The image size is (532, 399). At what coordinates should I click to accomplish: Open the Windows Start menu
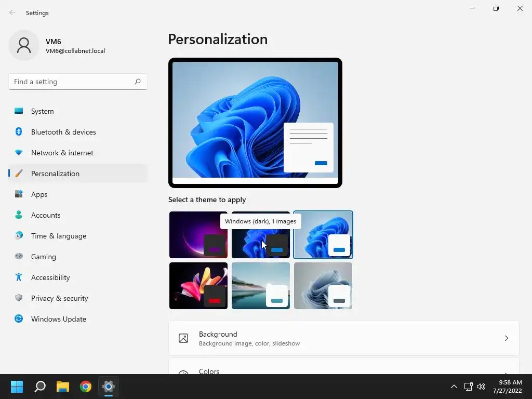tap(17, 387)
